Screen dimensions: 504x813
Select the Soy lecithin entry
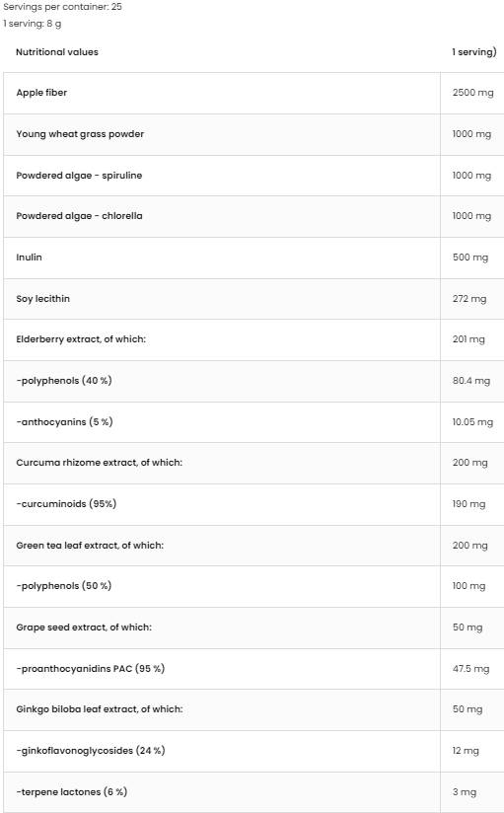pyautogui.click(x=43, y=299)
